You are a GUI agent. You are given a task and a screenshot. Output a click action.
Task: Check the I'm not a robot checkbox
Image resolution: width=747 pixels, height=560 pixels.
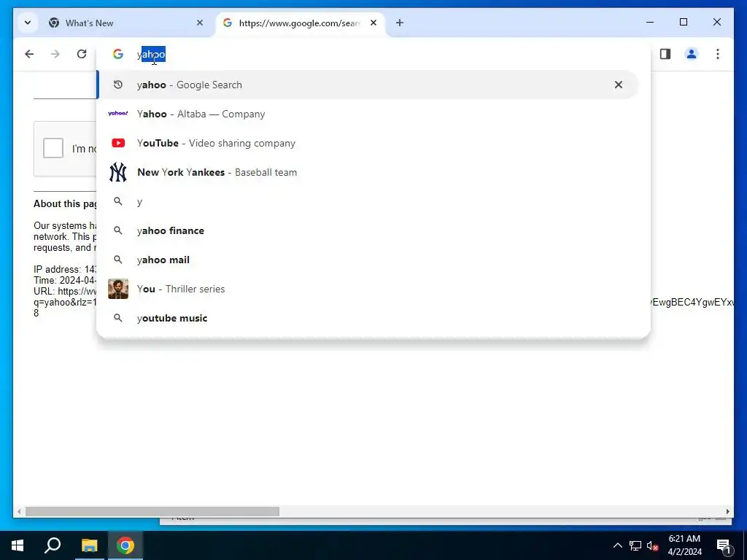(x=53, y=148)
